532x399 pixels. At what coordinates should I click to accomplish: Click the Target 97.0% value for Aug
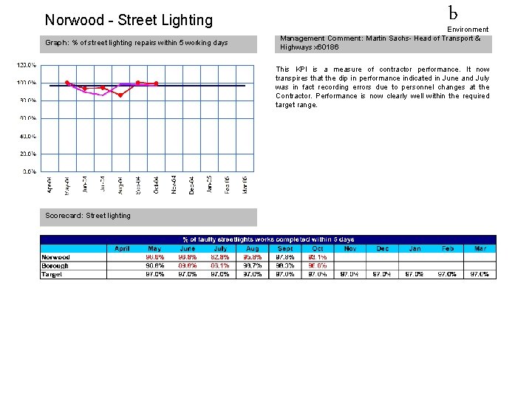click(x=253, y=274)
